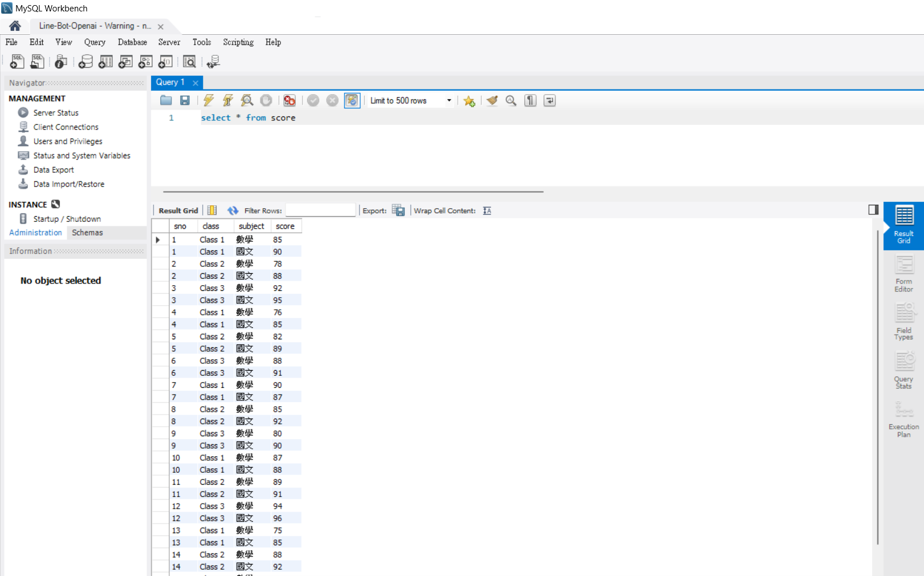Open Data Export
The image size is (924, 576).
click(54, 170)
